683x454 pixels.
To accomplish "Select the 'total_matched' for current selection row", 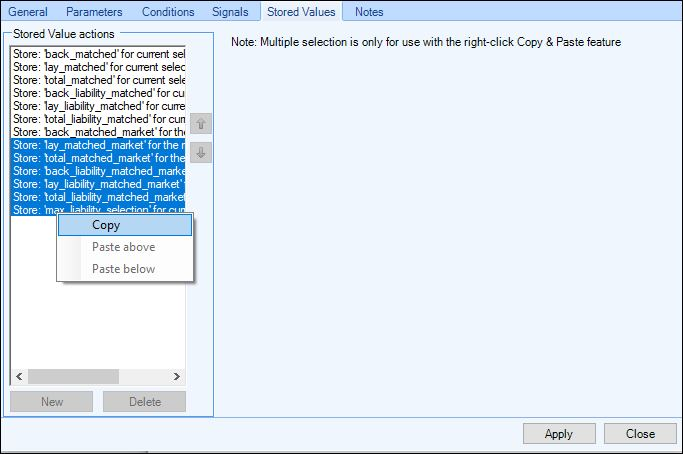I will click(98, 80).
